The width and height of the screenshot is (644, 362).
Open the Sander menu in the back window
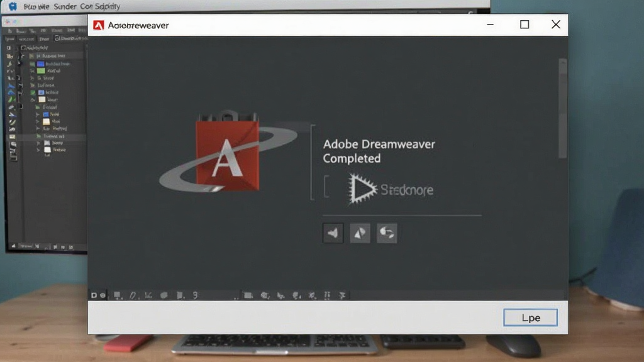click(65, 6)
